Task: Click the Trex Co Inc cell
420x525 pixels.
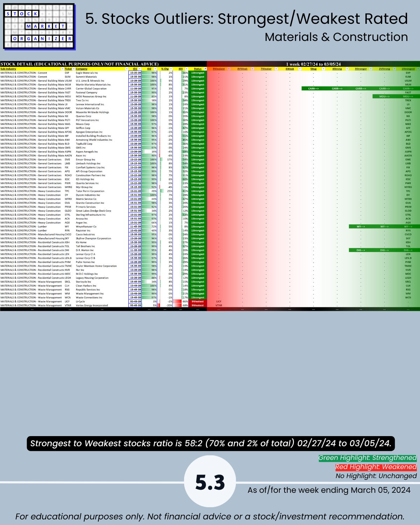Action: pos(102,100)
